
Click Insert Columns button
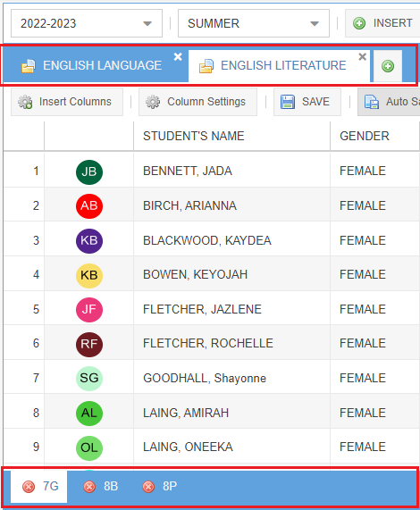67,102
